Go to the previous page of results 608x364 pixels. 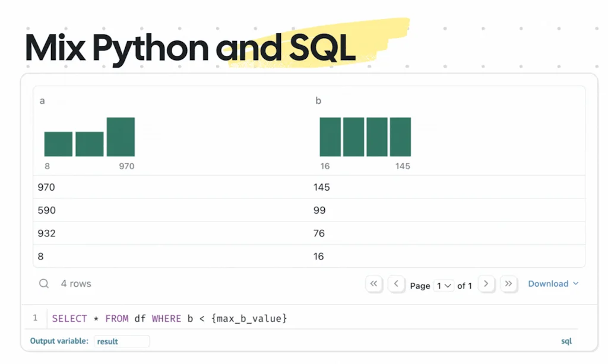[x=396, y=284]
